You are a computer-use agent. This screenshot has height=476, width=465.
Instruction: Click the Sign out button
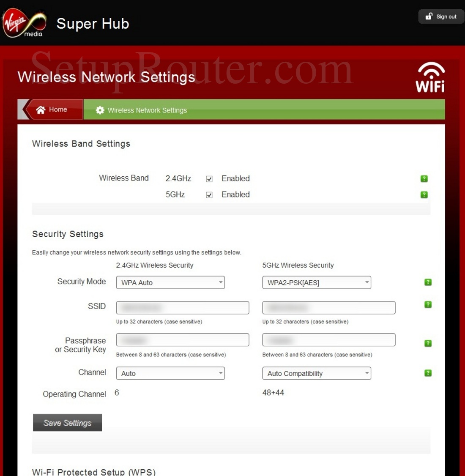pos(441,16)
